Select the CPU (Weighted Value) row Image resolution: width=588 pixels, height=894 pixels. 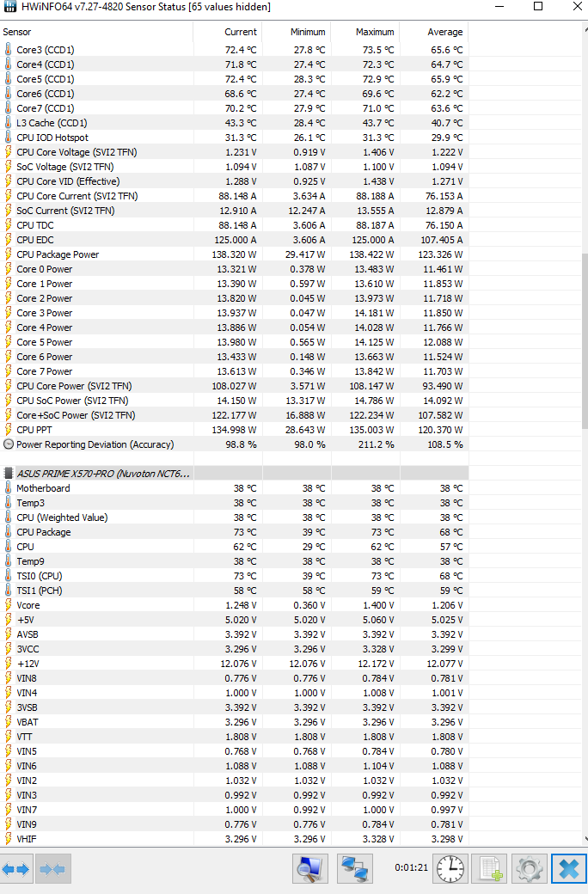pyautogui.click(x=234, y=517)
